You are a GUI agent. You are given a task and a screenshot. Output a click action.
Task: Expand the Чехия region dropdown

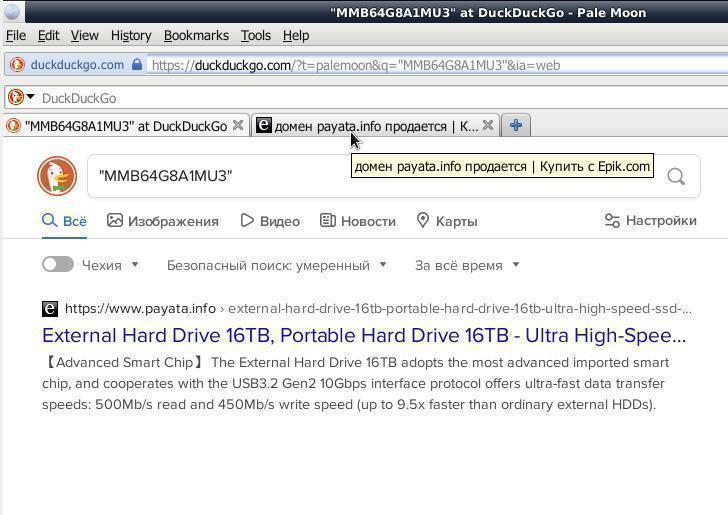[110, 265]
